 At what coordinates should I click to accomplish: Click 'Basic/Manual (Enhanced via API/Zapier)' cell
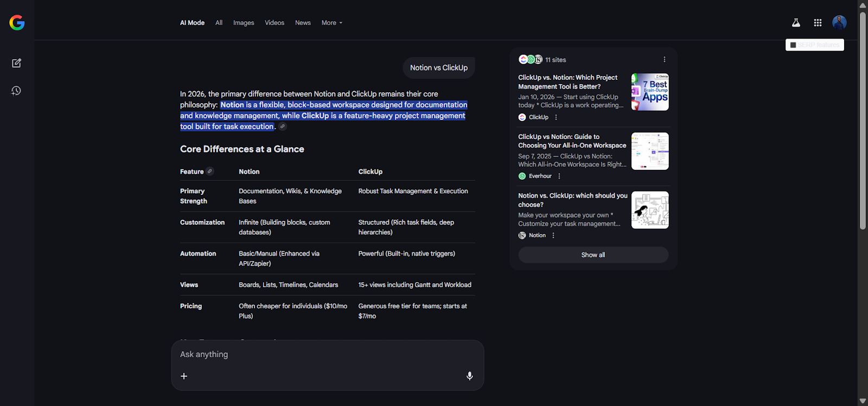point(279,258)
